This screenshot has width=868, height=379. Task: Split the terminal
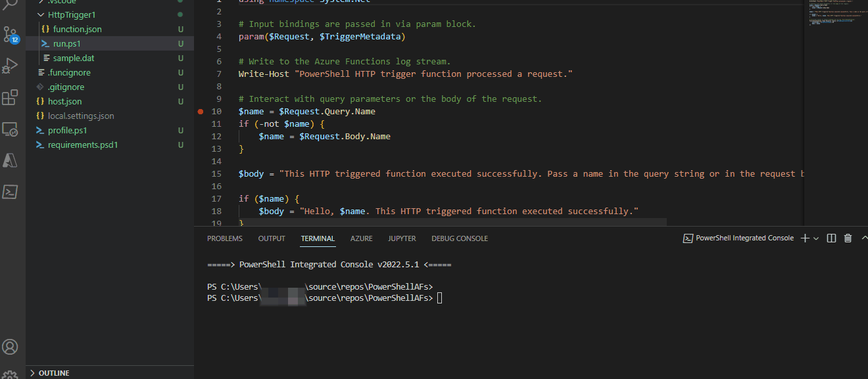(831, 238)
